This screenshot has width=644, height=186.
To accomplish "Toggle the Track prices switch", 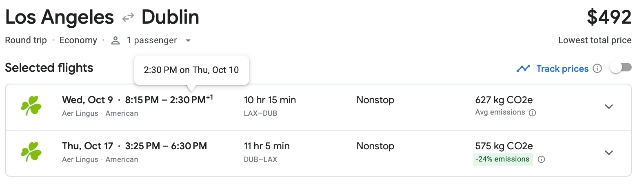I will coord(620,68).
